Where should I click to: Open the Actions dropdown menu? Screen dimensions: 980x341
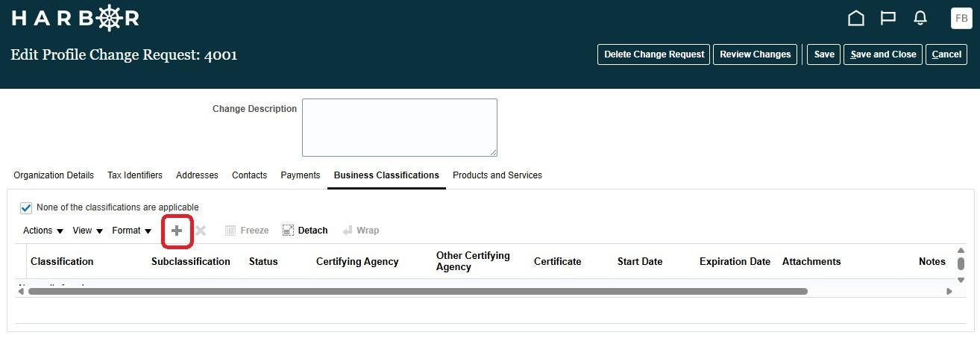[x=43, y=231]
